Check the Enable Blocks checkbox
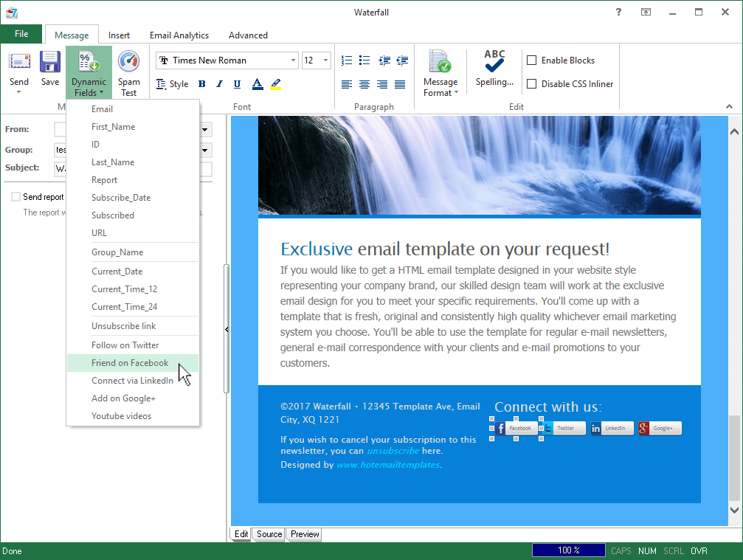Screen dimensions: 743x560 tap(532, 61)
